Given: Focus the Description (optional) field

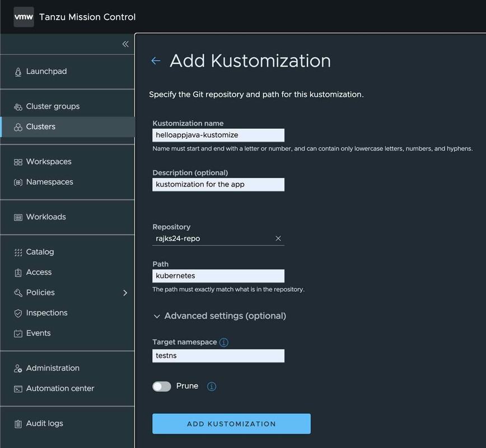Looking at the screenshot, I should tap(218, 184).
